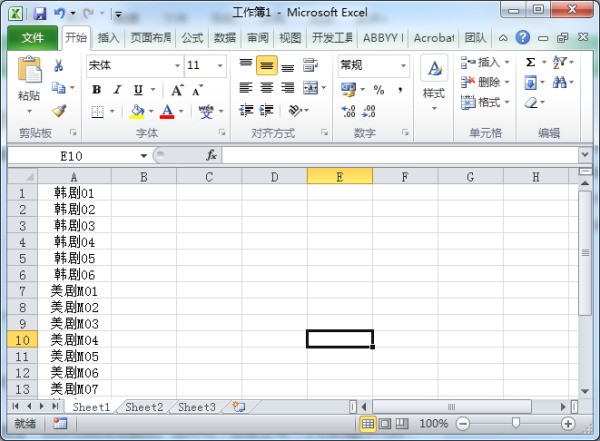
Task: Open the font size dropdown 11
Action: 220,66
